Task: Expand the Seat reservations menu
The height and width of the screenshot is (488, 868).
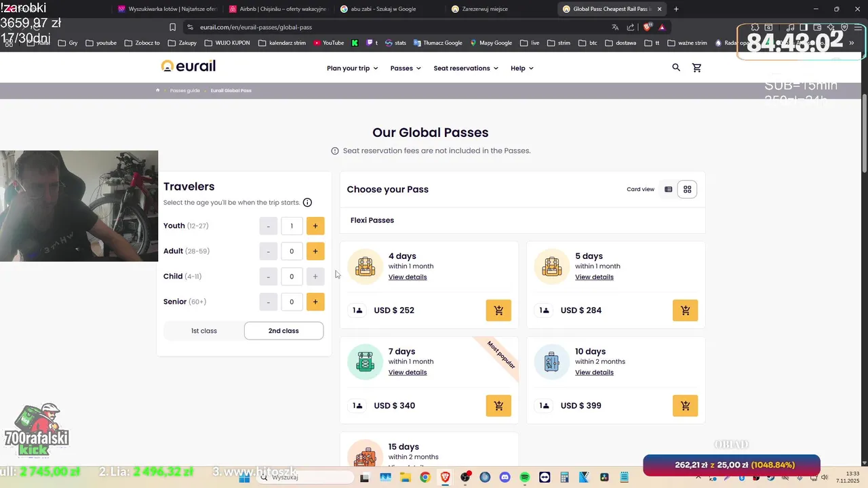Action: click(x=466, y=68)
